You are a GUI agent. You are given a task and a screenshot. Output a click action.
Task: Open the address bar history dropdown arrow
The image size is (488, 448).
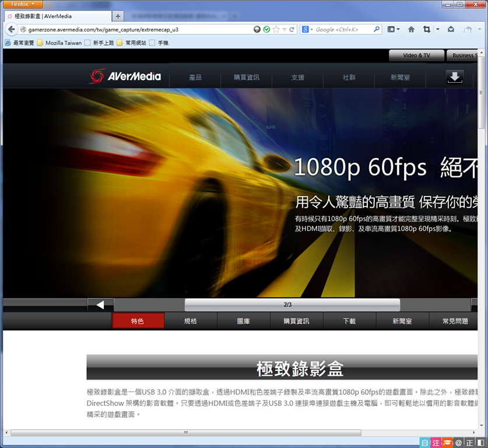tap(284, 30)
